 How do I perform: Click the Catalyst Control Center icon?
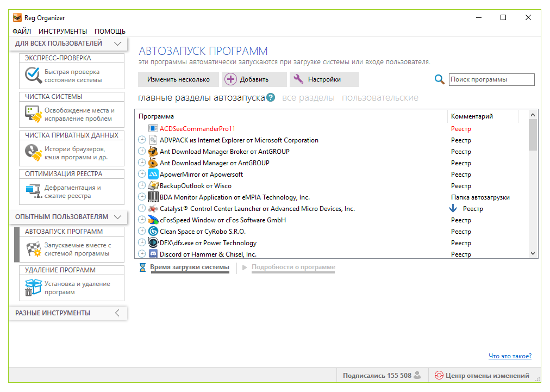153,208
